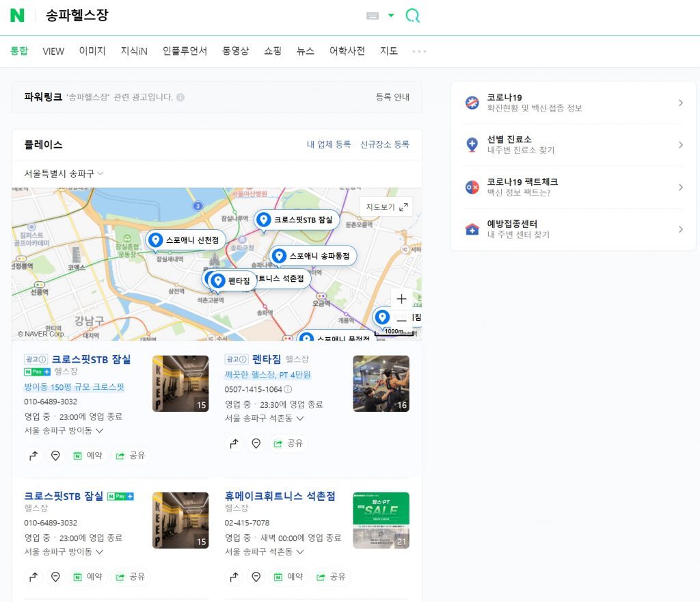Open the 인플루언서 tab
The image size is (700, 602).
point(185,51)
